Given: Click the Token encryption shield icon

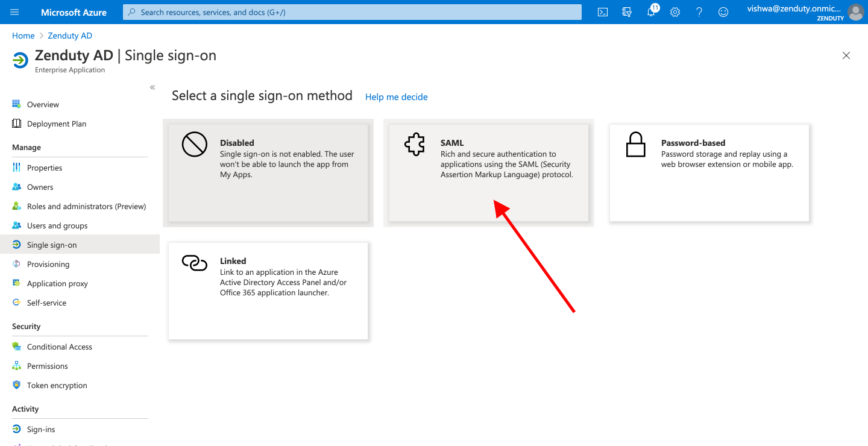Looking at the screenshot, I should 16,385.
